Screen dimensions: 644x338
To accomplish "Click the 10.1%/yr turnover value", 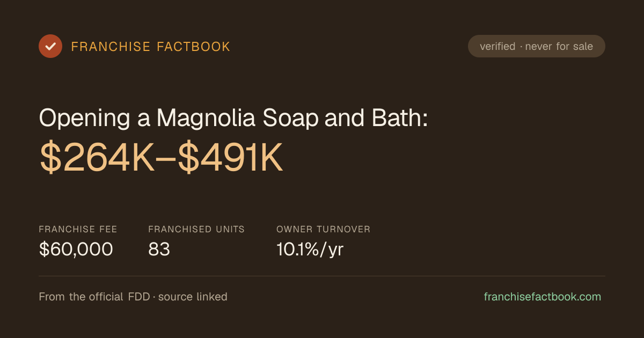I will coord(310,249).
